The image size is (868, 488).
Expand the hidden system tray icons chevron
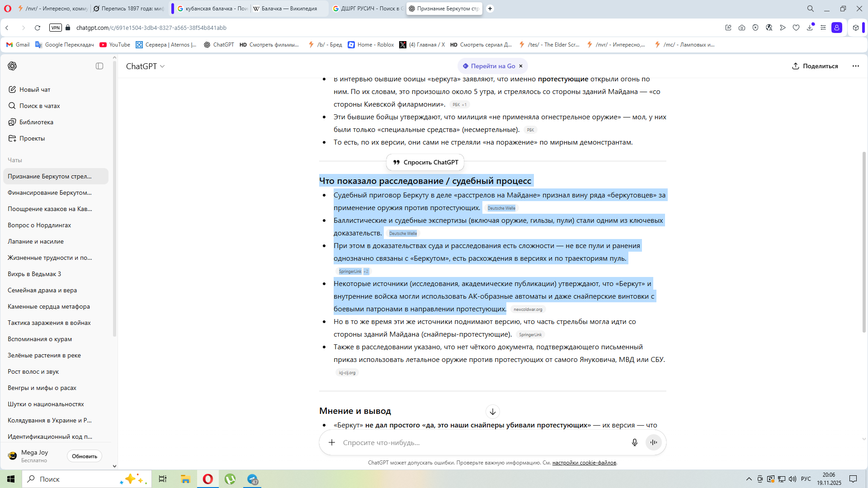[749, 479]
